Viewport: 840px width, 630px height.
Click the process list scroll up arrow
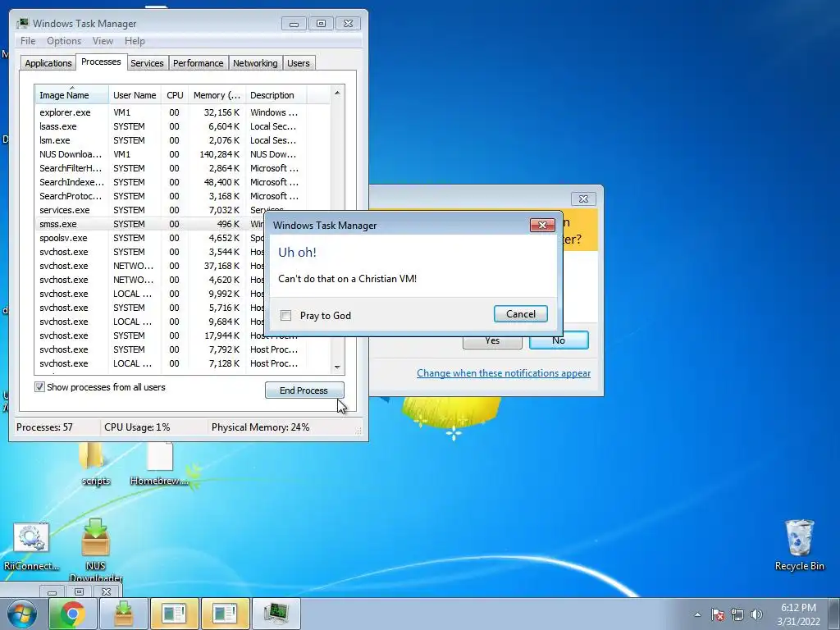(x=337, y=94)
